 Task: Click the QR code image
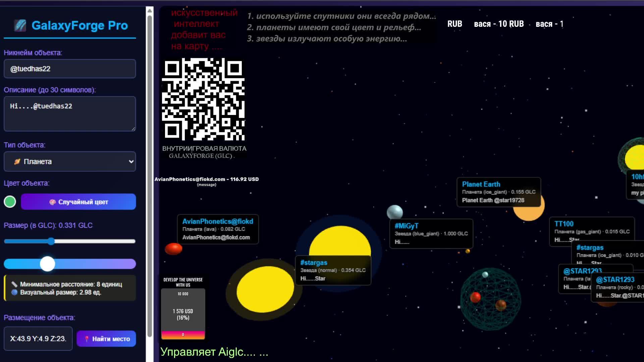tap(203, 99)
